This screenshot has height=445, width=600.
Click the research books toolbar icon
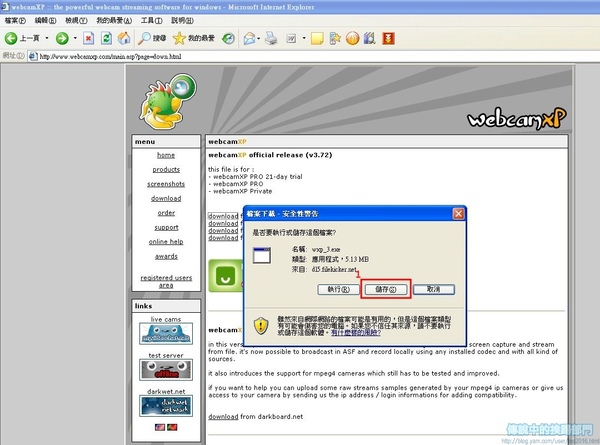(370, 38)
